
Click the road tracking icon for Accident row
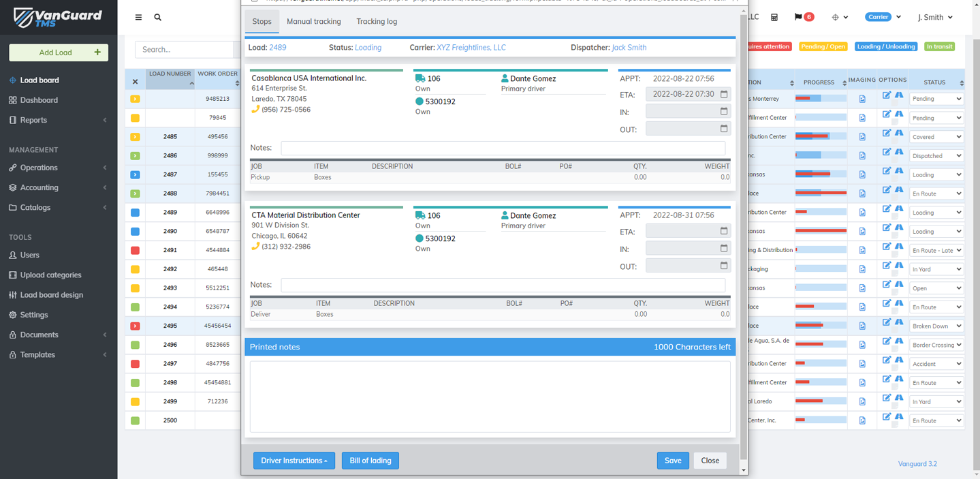coord(899,360)
